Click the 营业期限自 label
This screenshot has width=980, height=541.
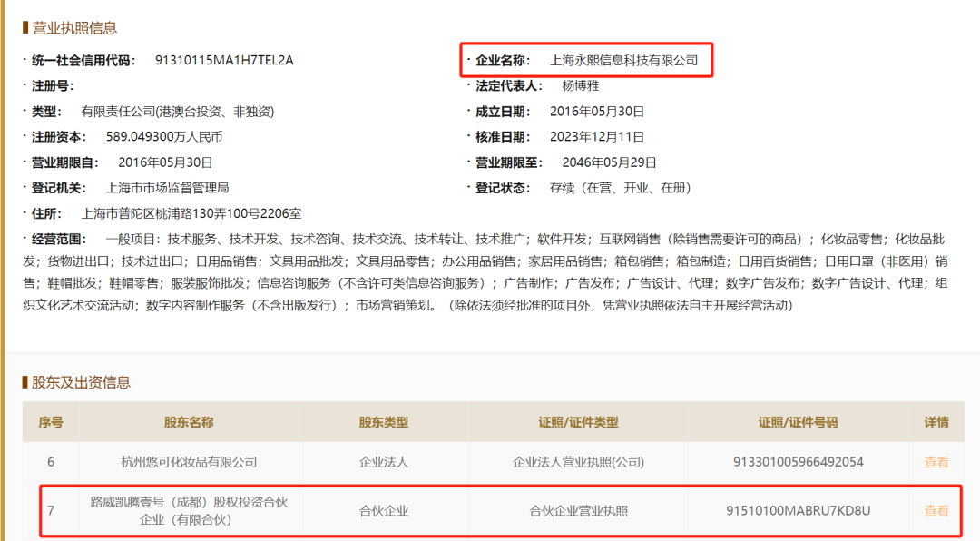65,162
